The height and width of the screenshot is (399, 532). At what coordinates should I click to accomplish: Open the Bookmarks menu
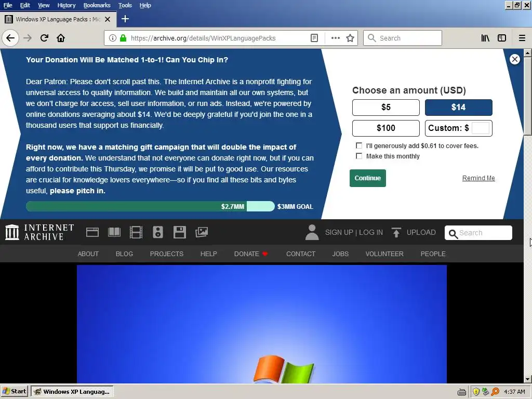pos(97,5)
